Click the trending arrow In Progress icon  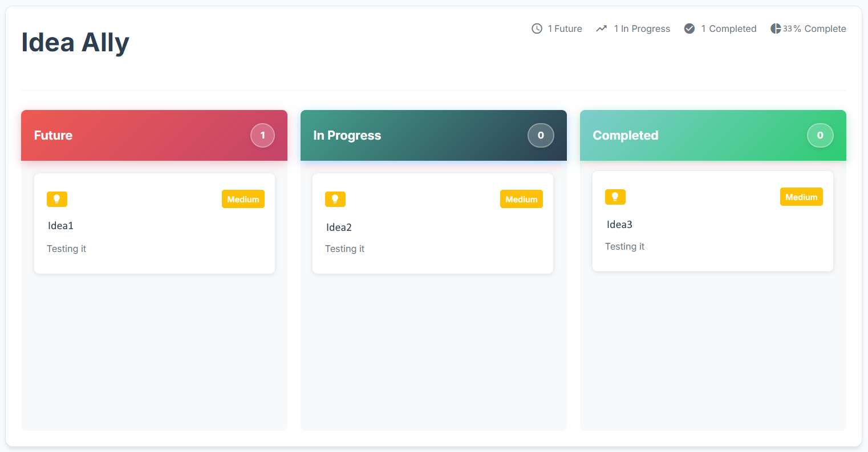point(601,28)
